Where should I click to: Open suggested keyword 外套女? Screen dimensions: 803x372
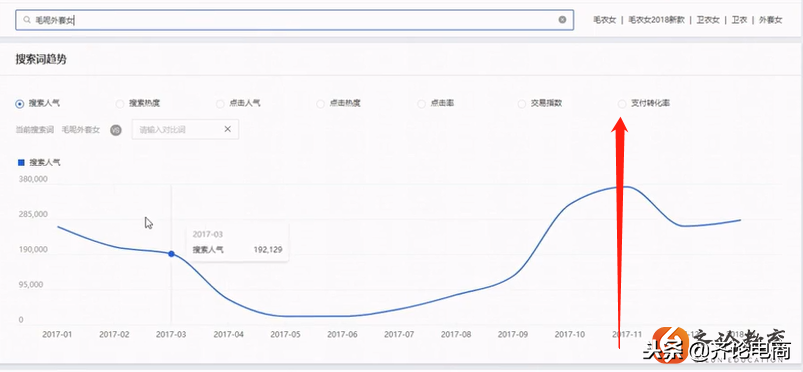771,20
